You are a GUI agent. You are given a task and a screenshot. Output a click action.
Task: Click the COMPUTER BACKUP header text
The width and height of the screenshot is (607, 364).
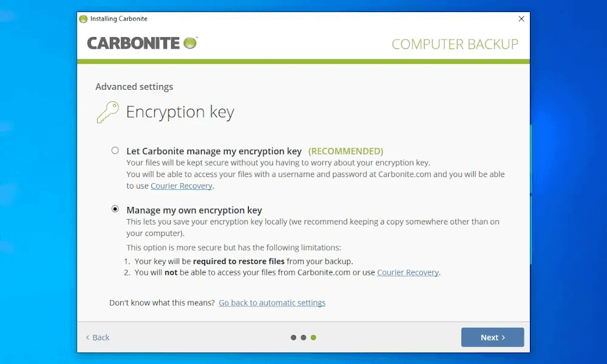455,44
